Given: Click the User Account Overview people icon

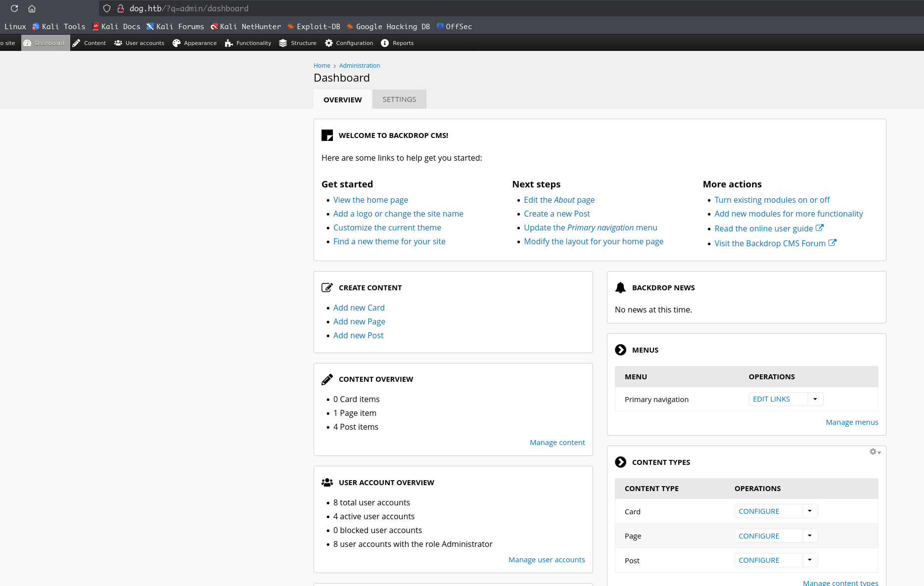Looking at the screenshot, I should tap(327, 482).
